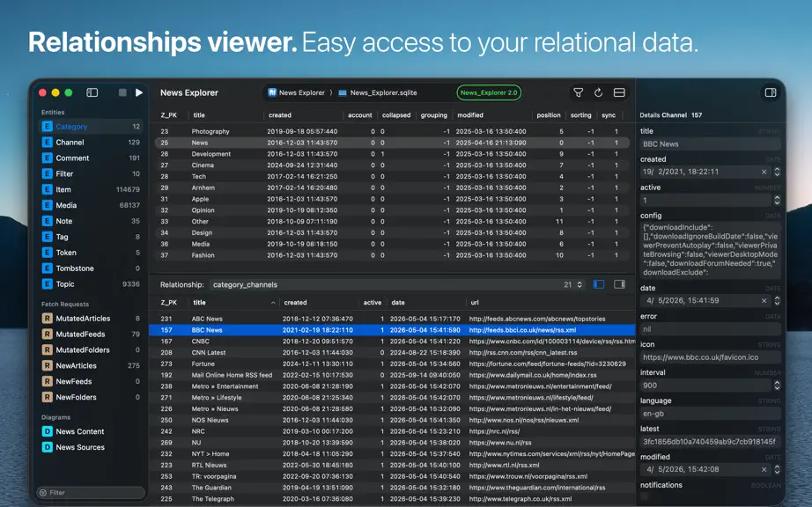Open NewFeeds fetch request

click(91, 382)
